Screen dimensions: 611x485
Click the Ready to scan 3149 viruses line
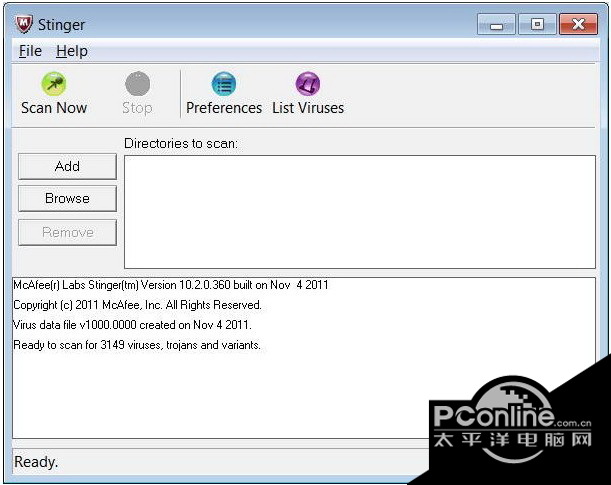[137, 345]
